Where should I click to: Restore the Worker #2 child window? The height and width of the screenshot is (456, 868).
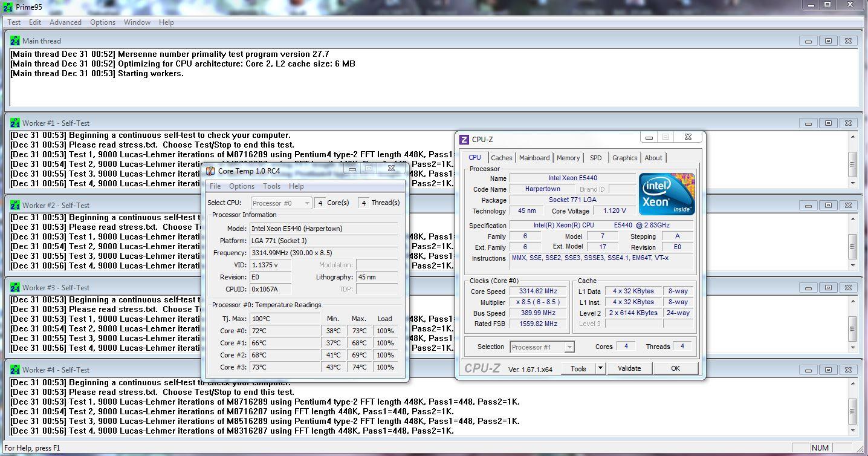tap(828, 206)
